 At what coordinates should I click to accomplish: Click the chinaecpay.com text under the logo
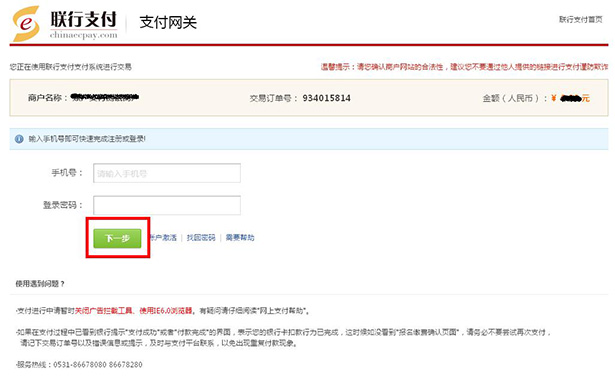(84, 35)
